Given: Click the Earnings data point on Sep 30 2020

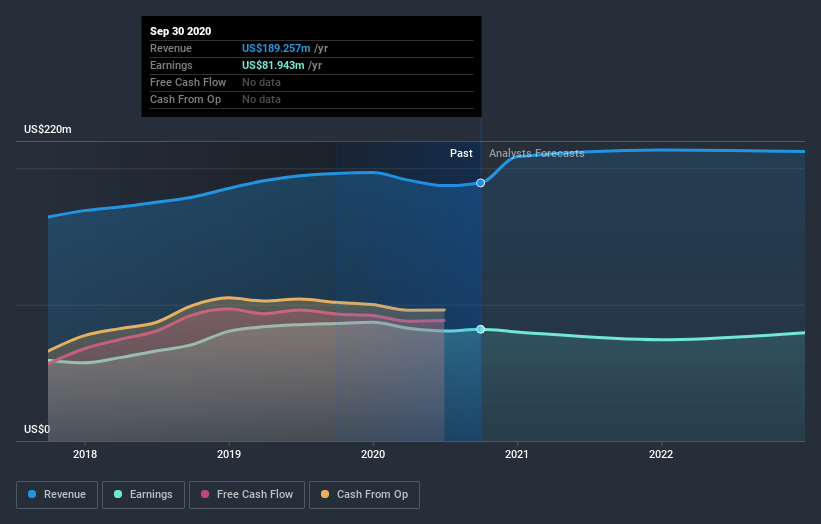Looking at the screenshot, I should pyautogui.click(x=480, y=329).
